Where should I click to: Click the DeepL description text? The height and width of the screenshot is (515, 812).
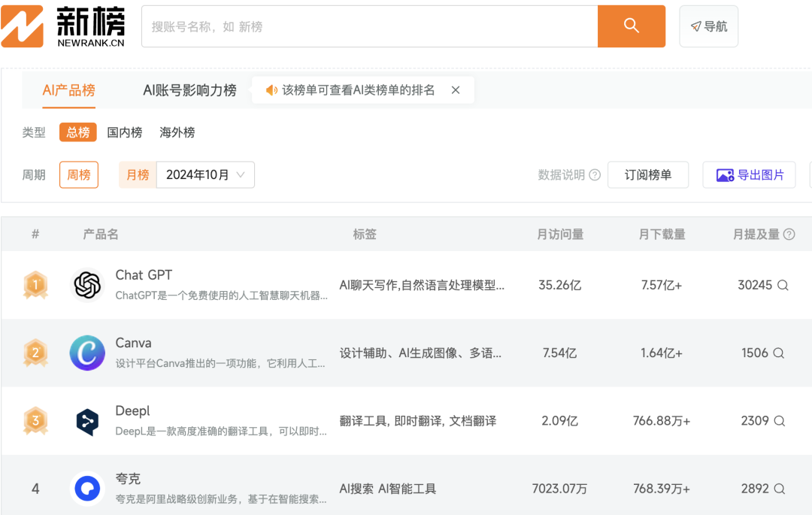(x=220, y=432)
